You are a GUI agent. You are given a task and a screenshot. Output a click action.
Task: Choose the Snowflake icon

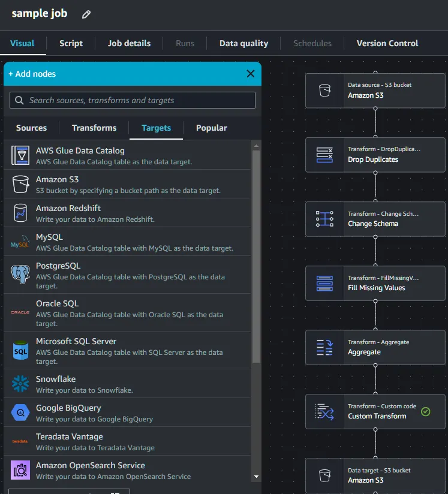[20, 384]
